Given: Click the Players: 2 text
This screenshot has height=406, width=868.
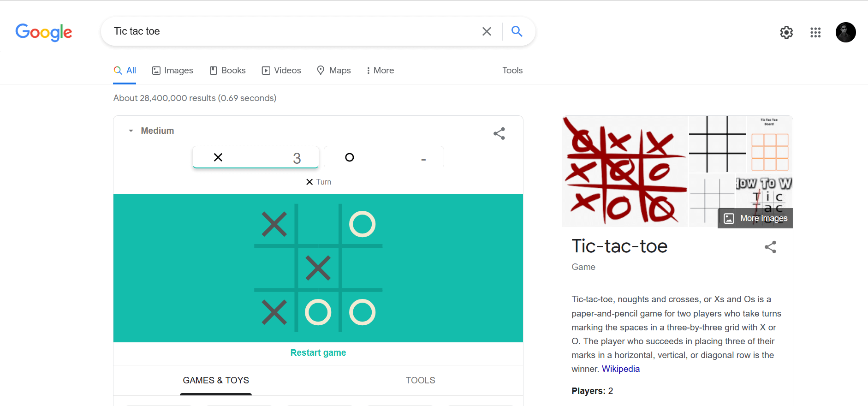Looking at the screenshot, I should [592, 391].
